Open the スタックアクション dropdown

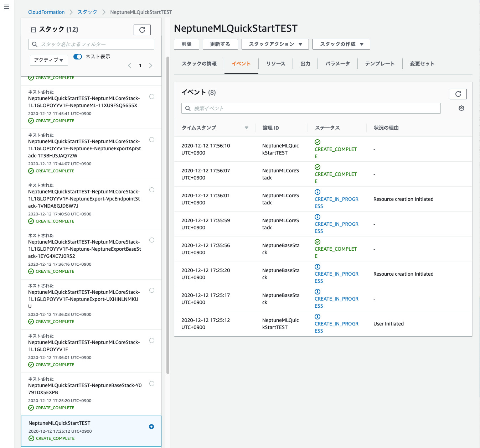(x=275, y=44)
